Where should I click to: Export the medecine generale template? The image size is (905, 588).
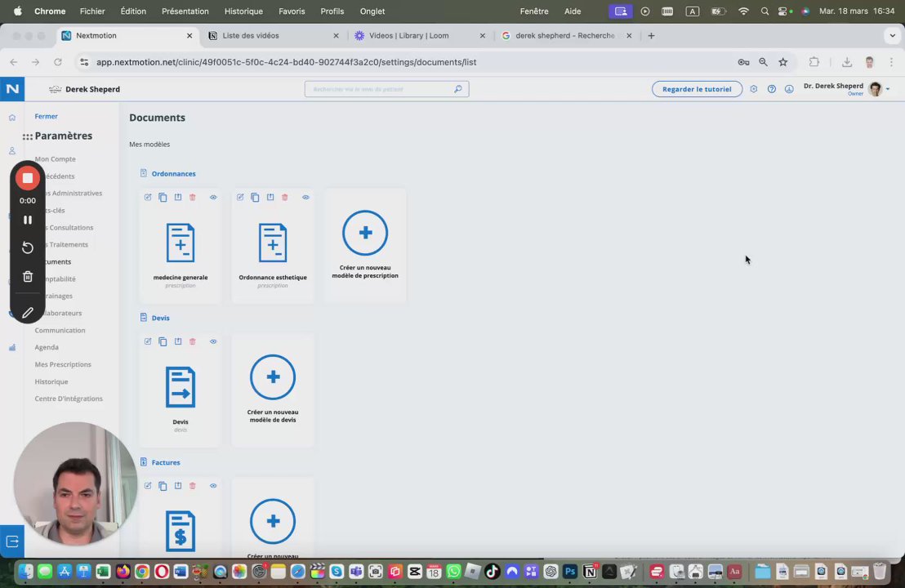pos(178,198)
